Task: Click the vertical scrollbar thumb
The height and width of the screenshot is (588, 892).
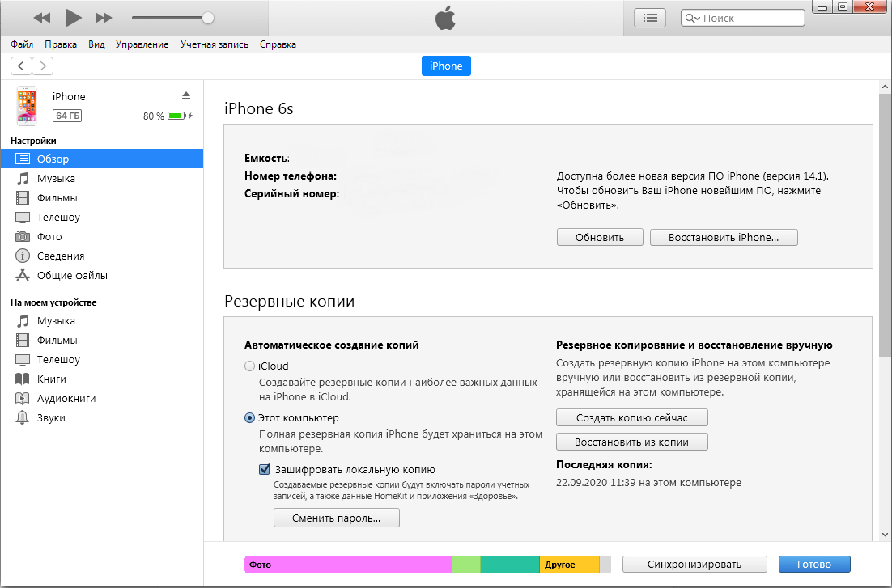Action: (x=885, y=225)
